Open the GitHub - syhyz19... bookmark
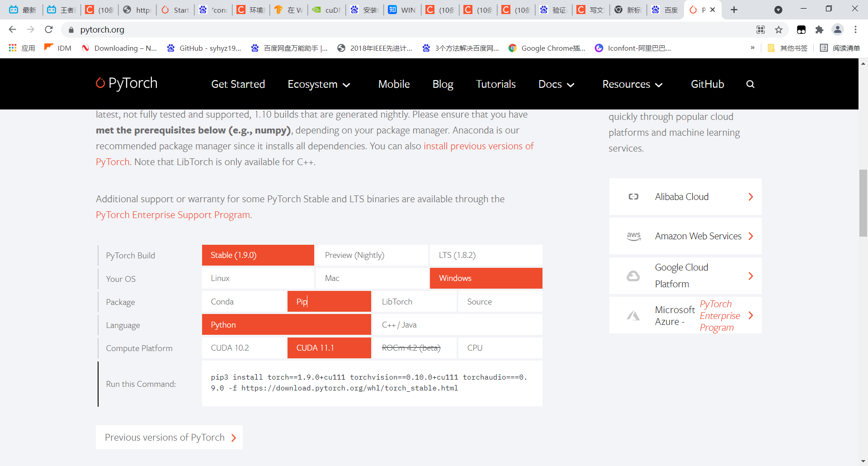Image resolution: width=868 pixels, height=466 pixels. coord(204,48)
